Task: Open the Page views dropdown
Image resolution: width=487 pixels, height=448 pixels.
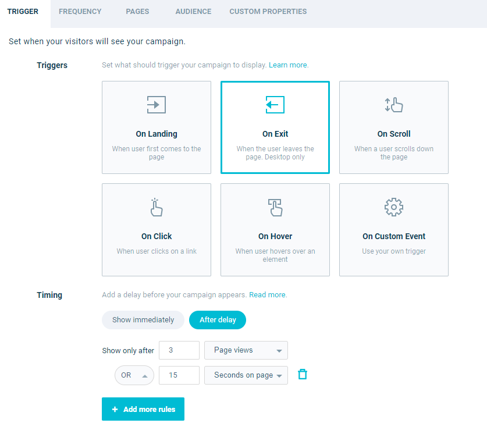Action: click(x=246, y=350)
